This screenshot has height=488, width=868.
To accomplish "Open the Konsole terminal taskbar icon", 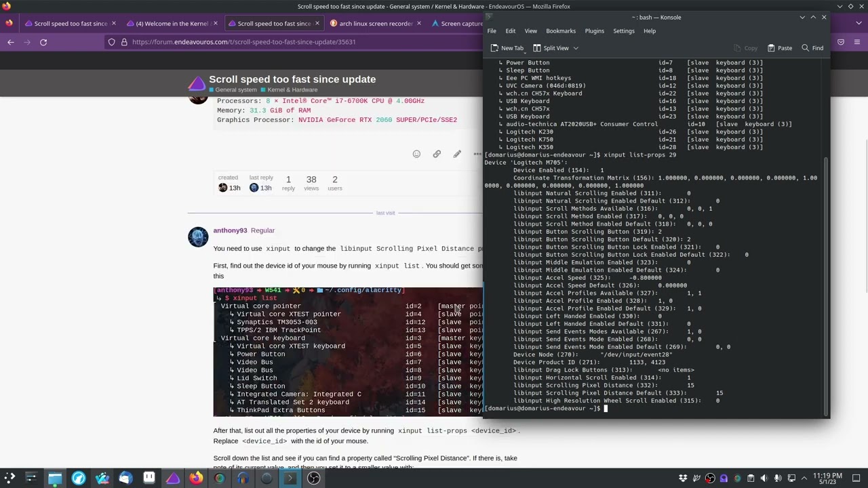I will [290, 478].
